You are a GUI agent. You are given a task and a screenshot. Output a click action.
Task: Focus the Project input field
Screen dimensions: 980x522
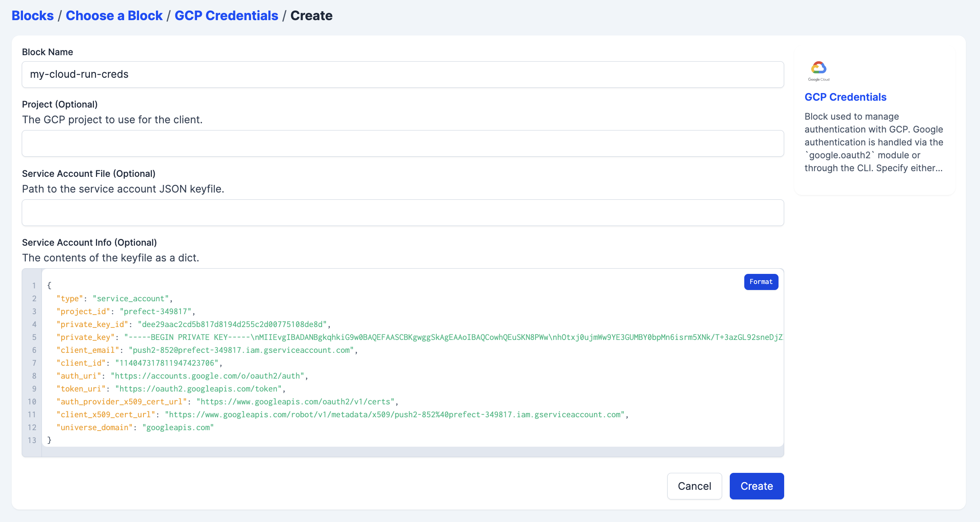pos(403,143)
